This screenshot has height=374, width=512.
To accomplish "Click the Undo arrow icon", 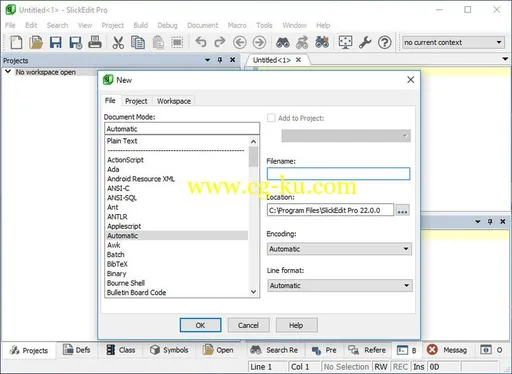I will click(x=201, y=42).
